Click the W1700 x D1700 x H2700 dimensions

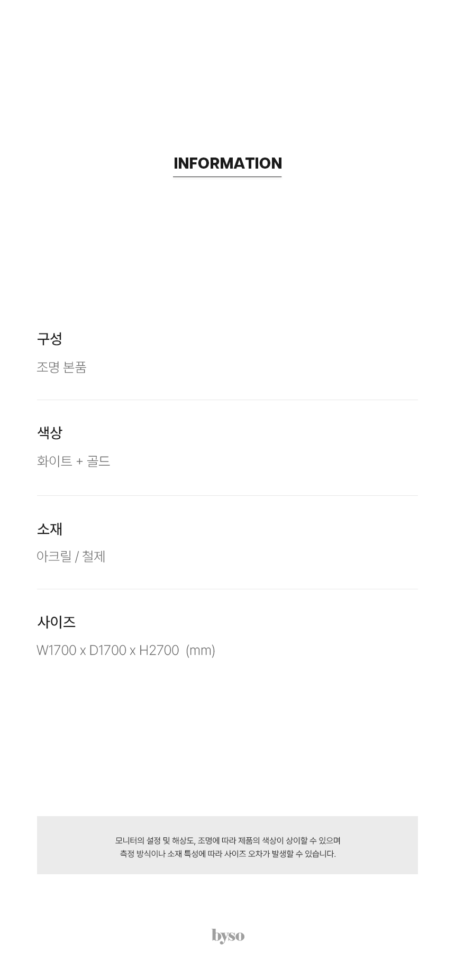point(108,650)
